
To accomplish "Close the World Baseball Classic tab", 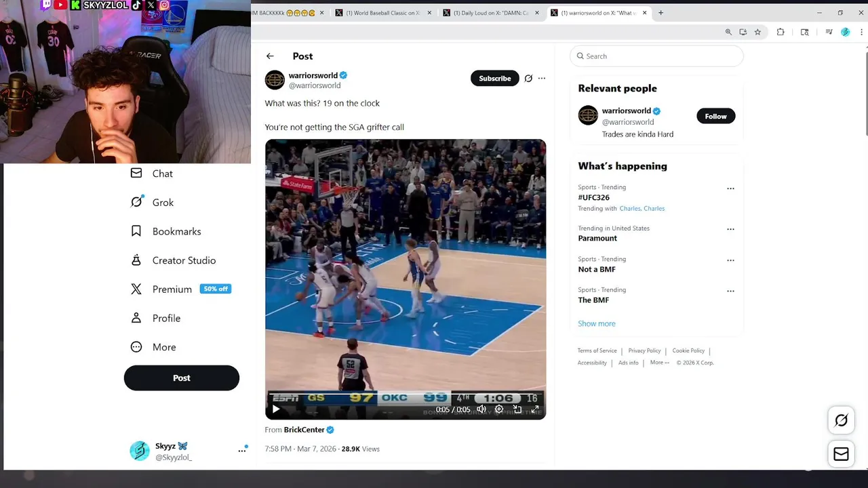I will point(430,13).
